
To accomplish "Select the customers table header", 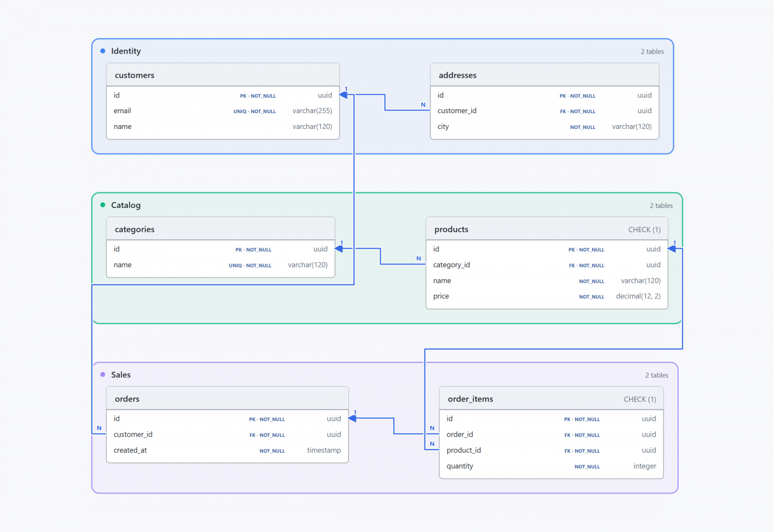I will click(x=223, y=75).
